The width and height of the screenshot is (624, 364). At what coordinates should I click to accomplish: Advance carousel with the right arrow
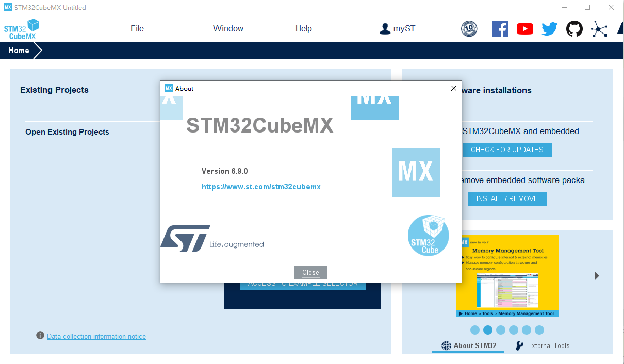597,276
